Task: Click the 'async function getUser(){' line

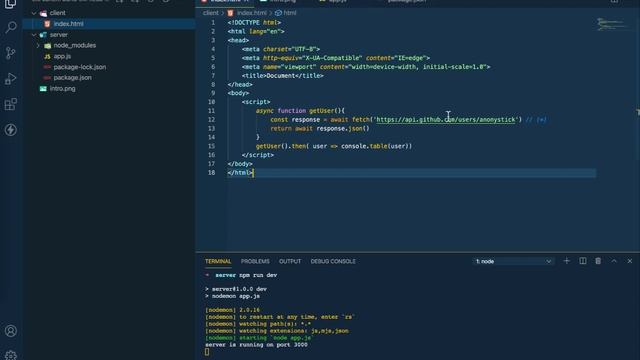Action: pos(300,111)
